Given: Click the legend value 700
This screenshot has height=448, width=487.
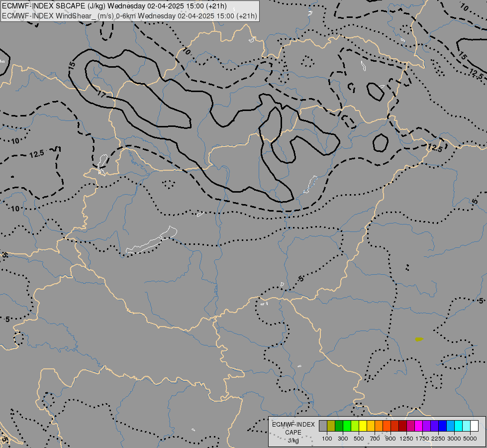Looking at the screenshot, I should tap(375, 439).
